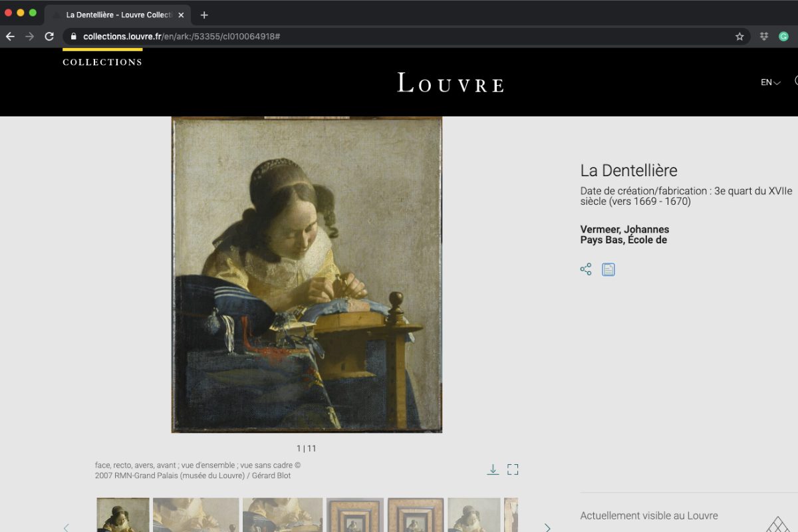Click the macOS red close window button
This screenshot has width=798, height=532.
pyautogui.click(x=9, y=13)
